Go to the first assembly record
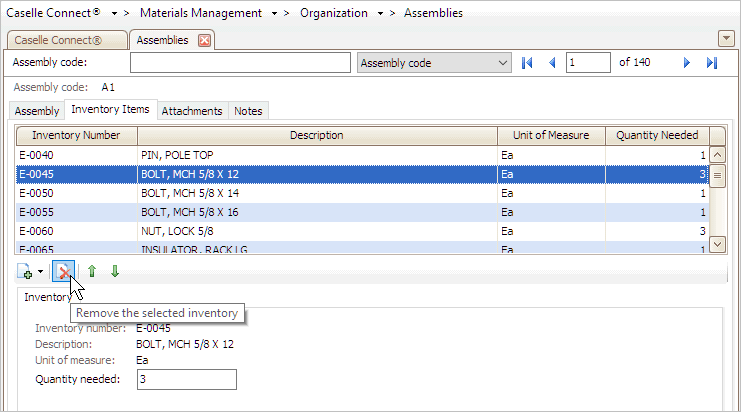Screen dimensions: 741x412 (528, 63)
